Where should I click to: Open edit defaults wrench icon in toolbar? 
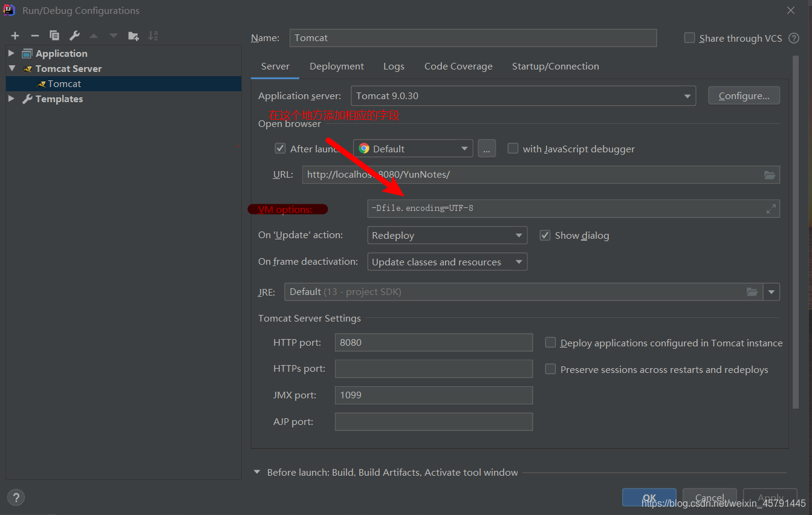(74, 36)
